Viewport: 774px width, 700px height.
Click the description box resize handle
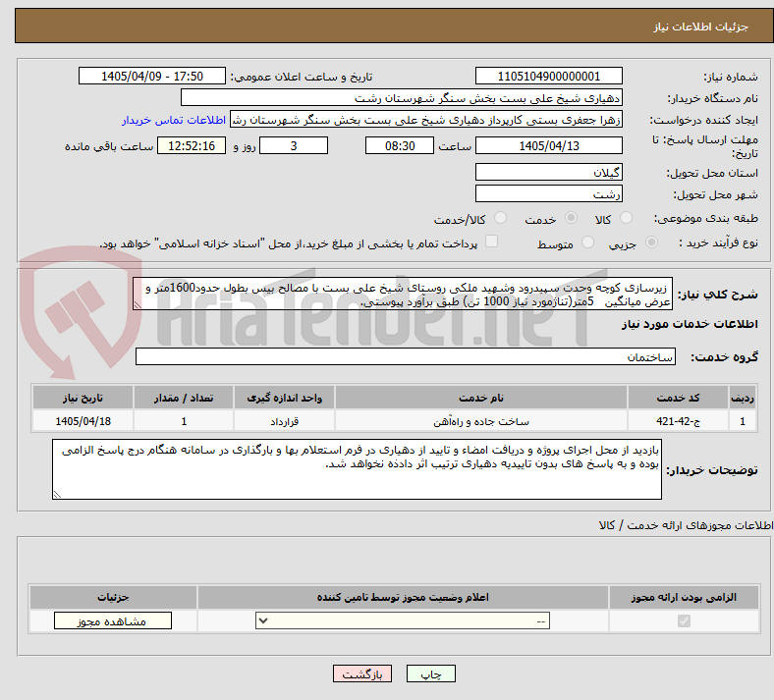tap(138, 305)
